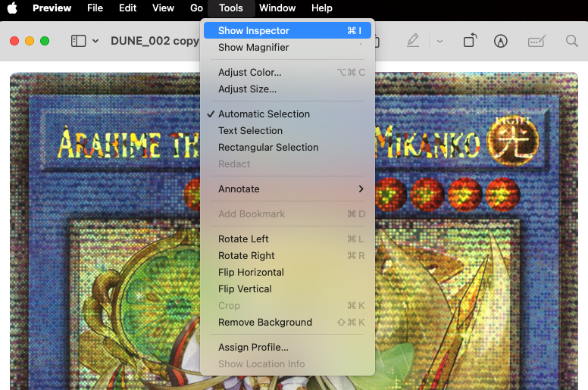Choose Rectangular Selection mode
Viewport: 588px width, 390px height.
click(x=268, y=148)
